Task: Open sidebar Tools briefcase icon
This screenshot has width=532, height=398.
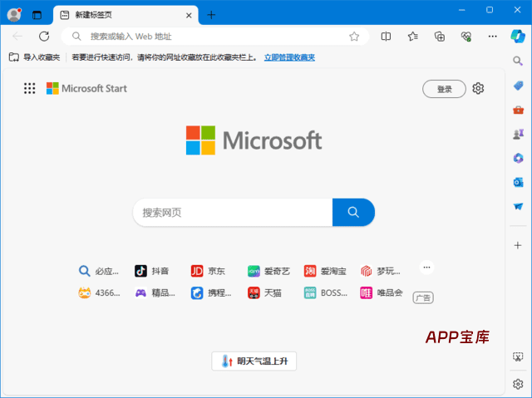Action: [518, 110]
